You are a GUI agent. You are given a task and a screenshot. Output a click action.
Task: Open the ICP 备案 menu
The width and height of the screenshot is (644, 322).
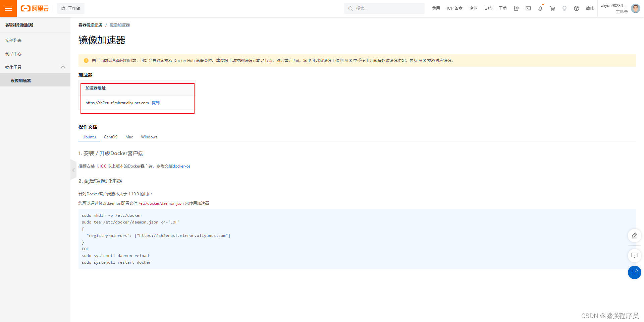click(454, 8)
